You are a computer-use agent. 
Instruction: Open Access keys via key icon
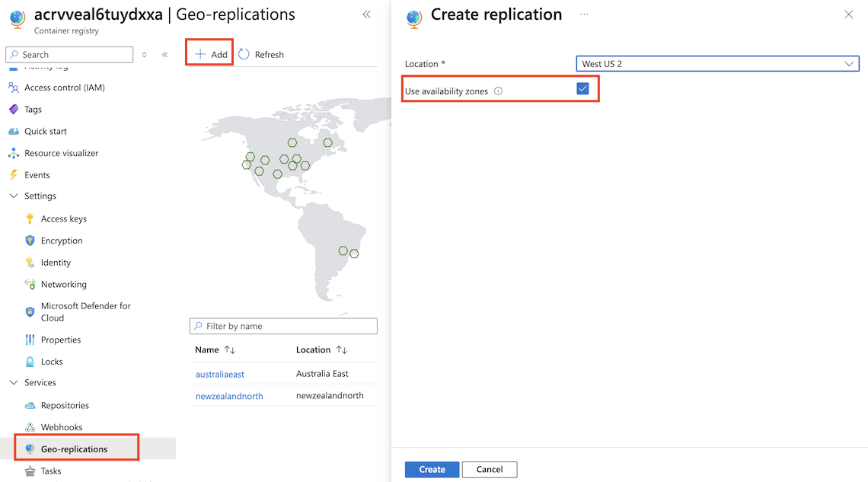(x=30, y=219)
